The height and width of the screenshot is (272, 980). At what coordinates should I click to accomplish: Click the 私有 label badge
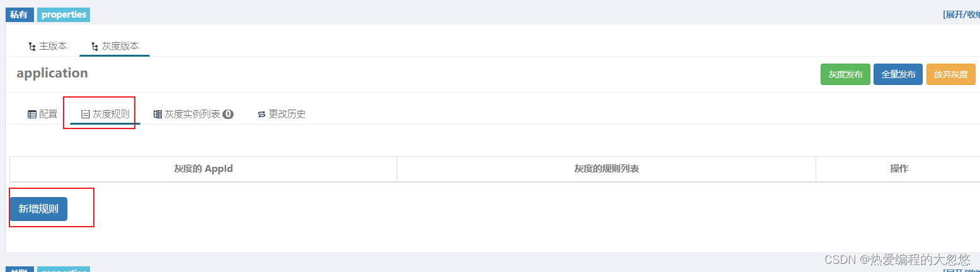point(19,14)
